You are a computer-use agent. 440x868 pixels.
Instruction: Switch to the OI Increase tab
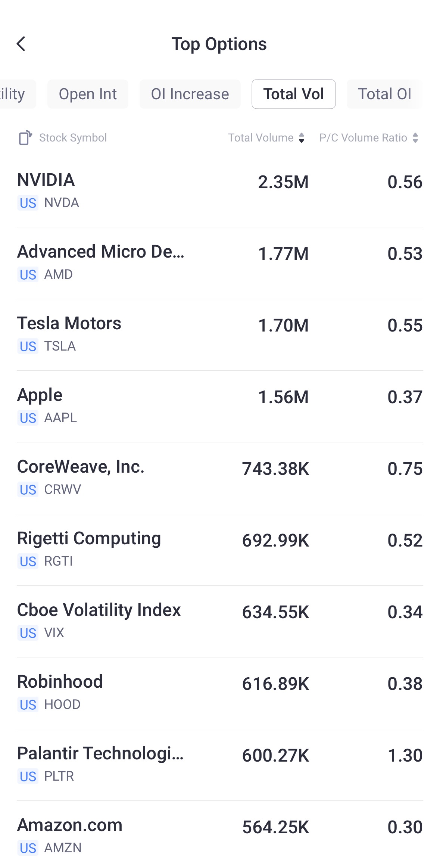190,94
